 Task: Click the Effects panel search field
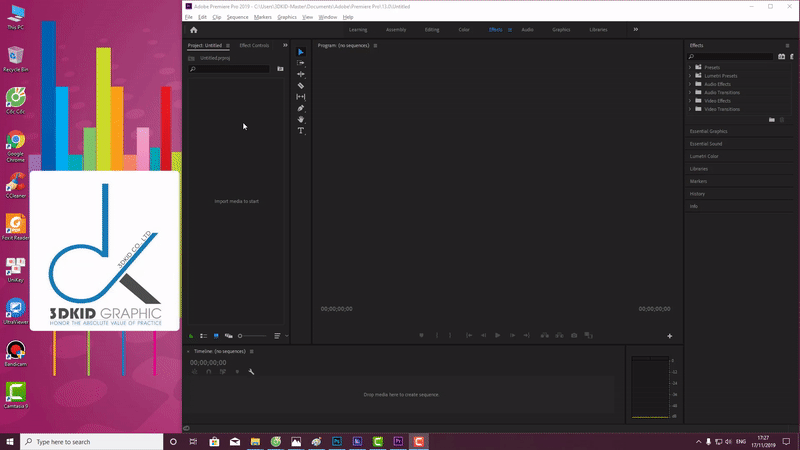tap(730, 57)
